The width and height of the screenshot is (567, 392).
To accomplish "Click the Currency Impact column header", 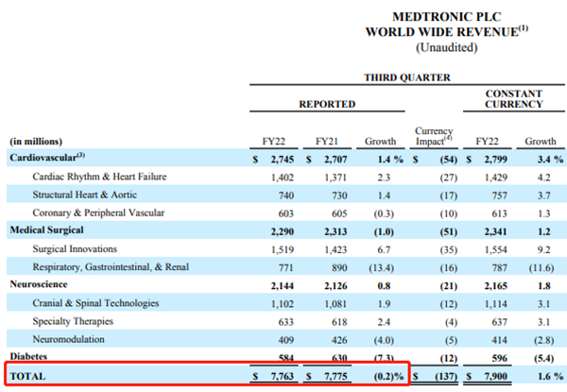I will click(x=434, y=136).
